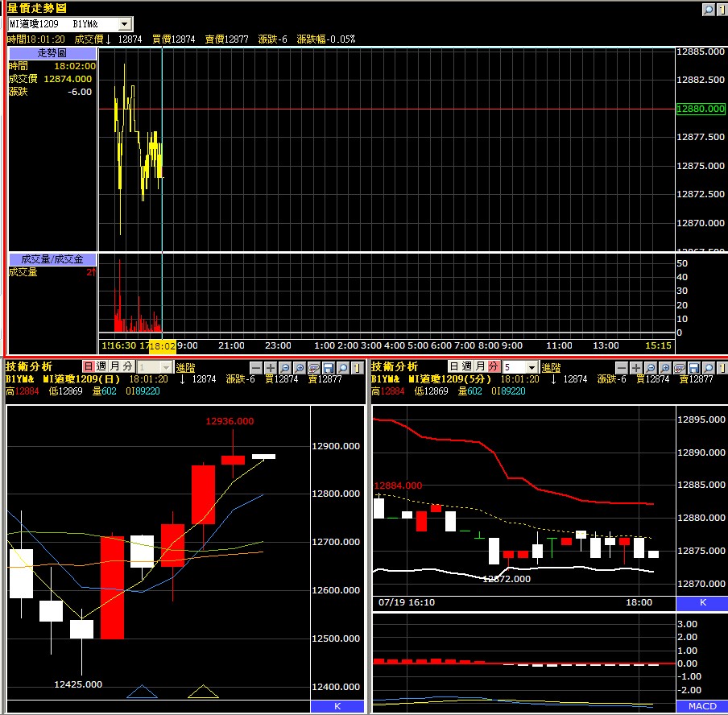Open 進階 link in the daily chart panel
The image size is (728, 715).
point(185,368)
